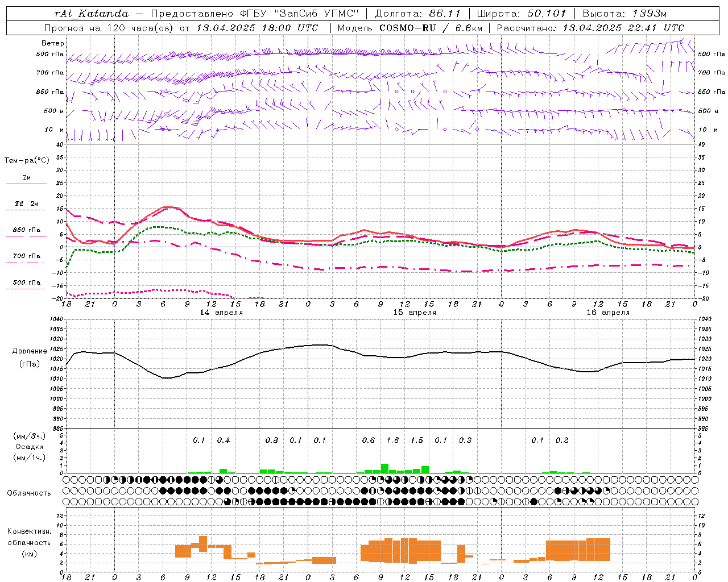Image resolution: width=728 pixels, height=582 pixels.
Task: Click the tallest green precipitation bar
Action: [384, 468]
